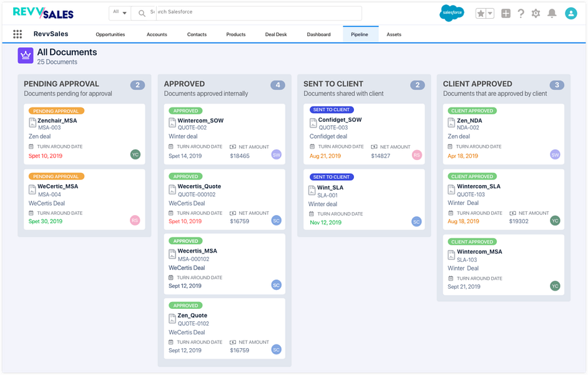Select the $18465 net amount value
This screenshot has width=588, height=375.
tap(240, 156)
